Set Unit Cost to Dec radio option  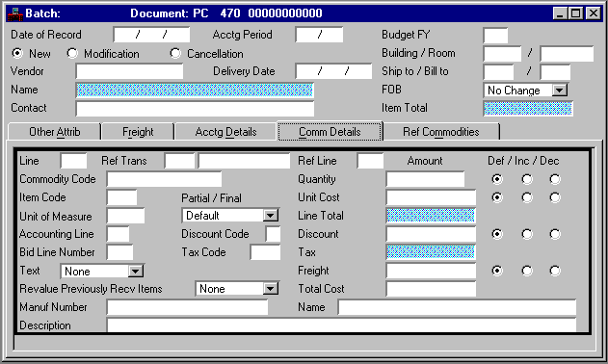(555, 197)
